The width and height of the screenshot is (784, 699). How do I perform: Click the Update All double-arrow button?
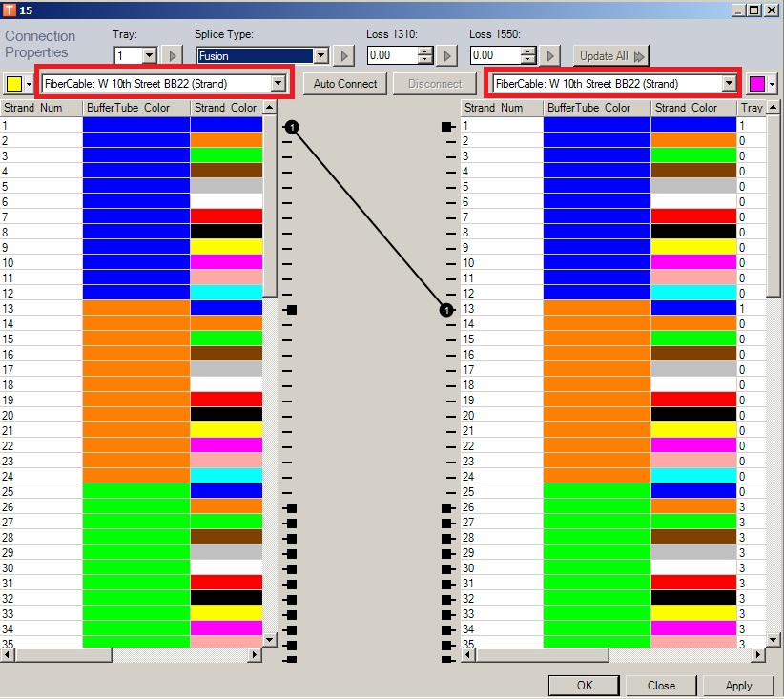coord(609,55)
